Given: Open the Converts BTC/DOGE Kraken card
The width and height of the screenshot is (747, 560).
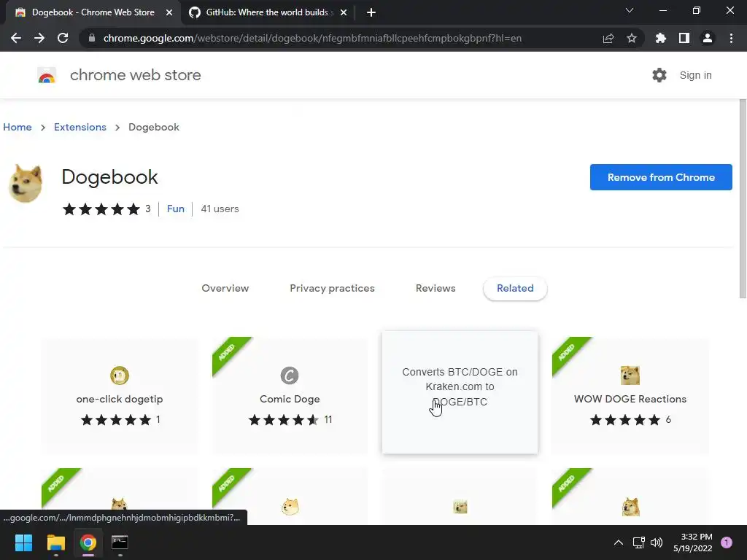Looking at the screenshot, I should [460, 392].
